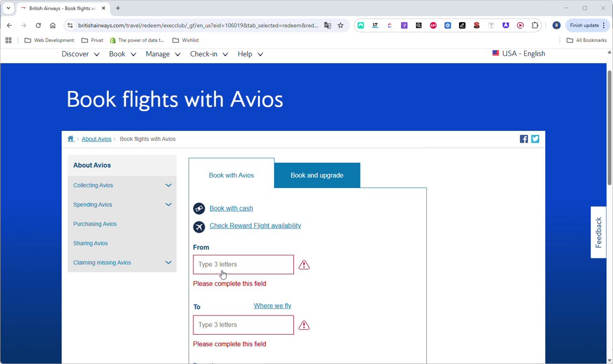Expand Collecting Avios chevron in sidebar
The width and height of the screenshot is (613, 364).
168,186
